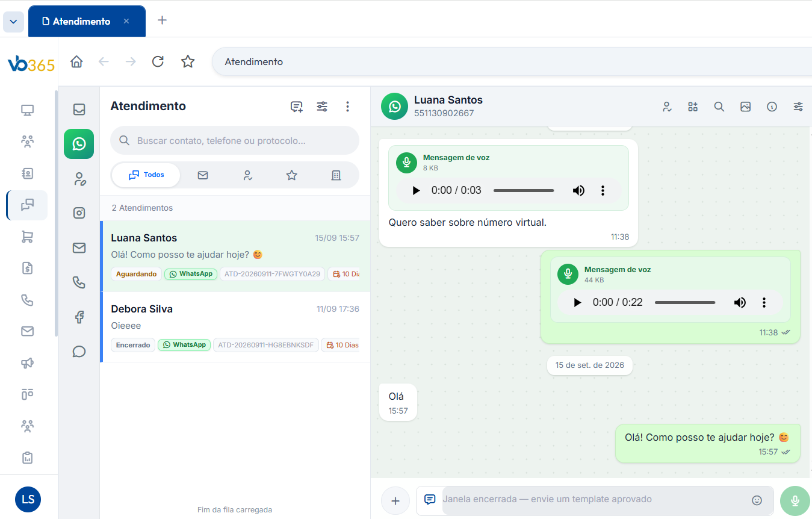Click the grid-plus icon in chat header

coord(693,107)
